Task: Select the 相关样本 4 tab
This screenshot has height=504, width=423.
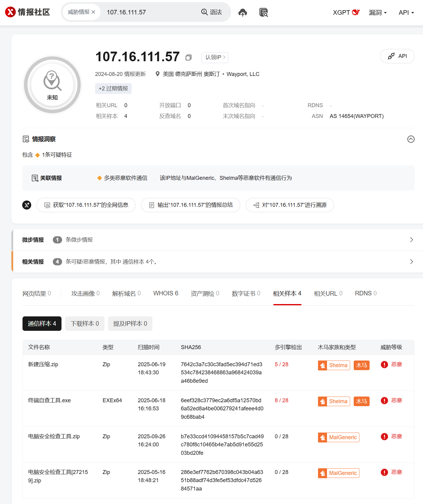Action: 287,293
